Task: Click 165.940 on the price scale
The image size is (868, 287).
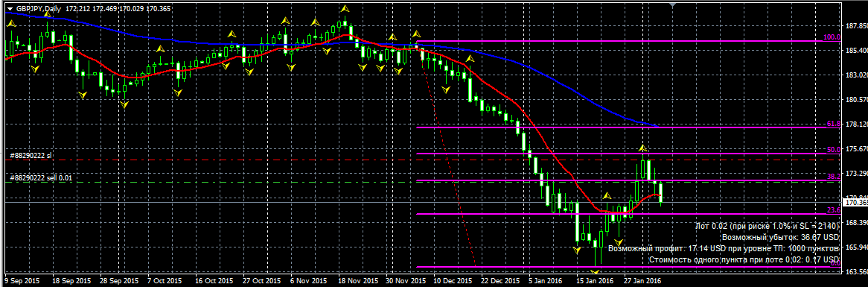Action: coord(856,247)
